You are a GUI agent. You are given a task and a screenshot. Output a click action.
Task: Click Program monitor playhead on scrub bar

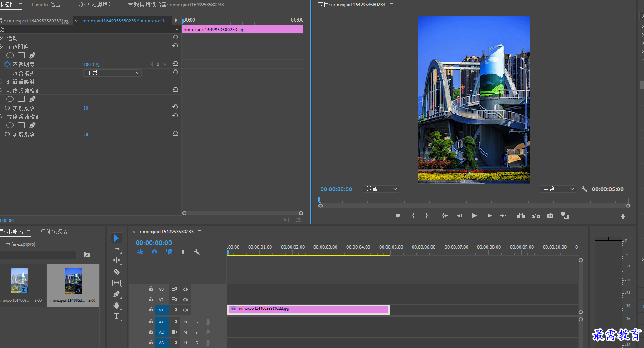[319, 200]
